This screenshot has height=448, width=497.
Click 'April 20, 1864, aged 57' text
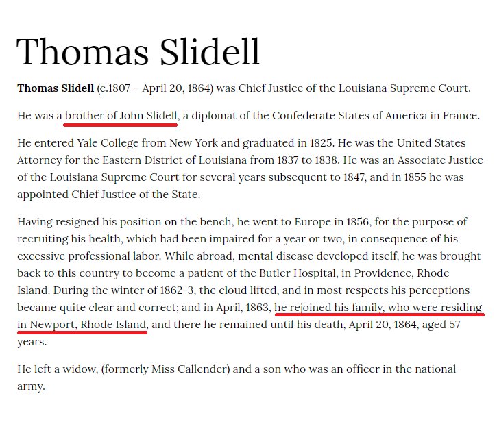click(x=404, y=325)
